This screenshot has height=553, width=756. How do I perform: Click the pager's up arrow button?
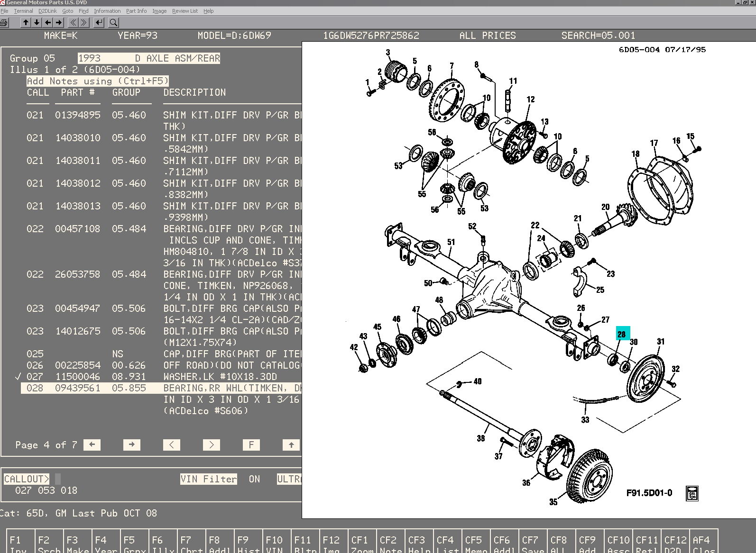(291, 444)
